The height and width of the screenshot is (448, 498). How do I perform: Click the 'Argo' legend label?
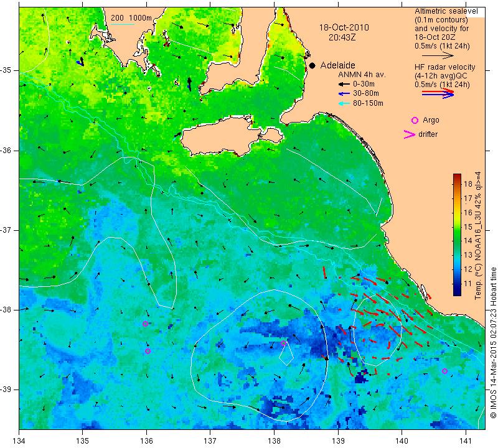point(431,120)
